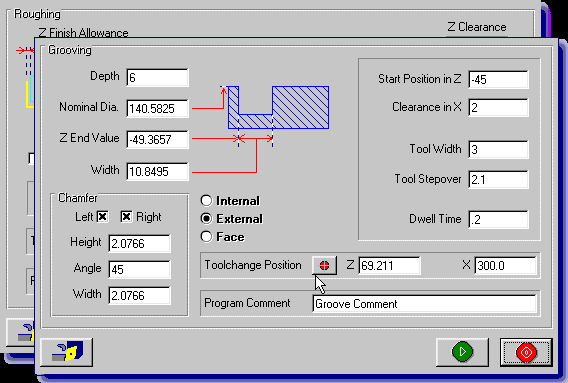Click the Grooving group title

70,50
